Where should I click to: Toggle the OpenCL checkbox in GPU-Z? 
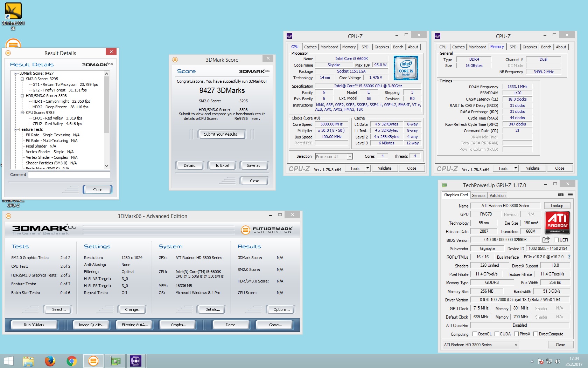click(475, 334)
